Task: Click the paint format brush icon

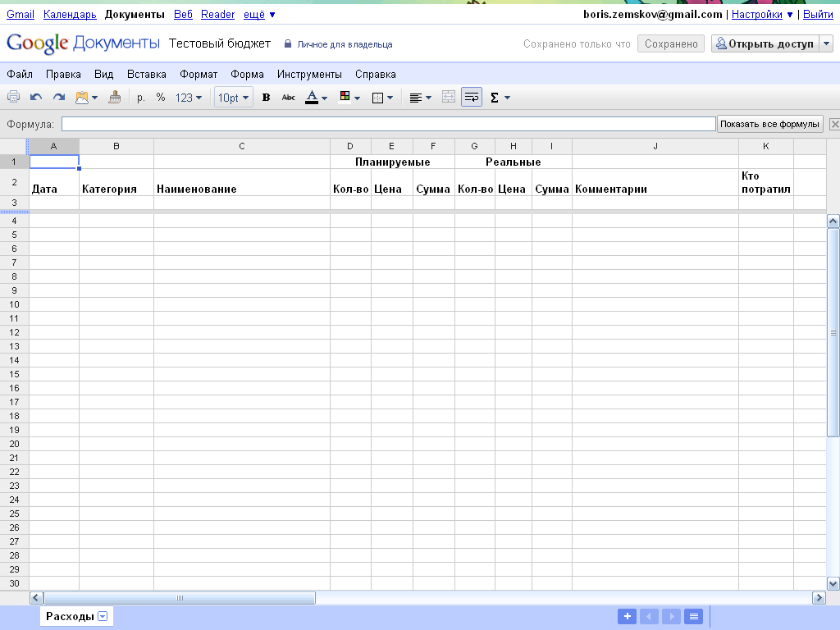Action: pos(115,98)
